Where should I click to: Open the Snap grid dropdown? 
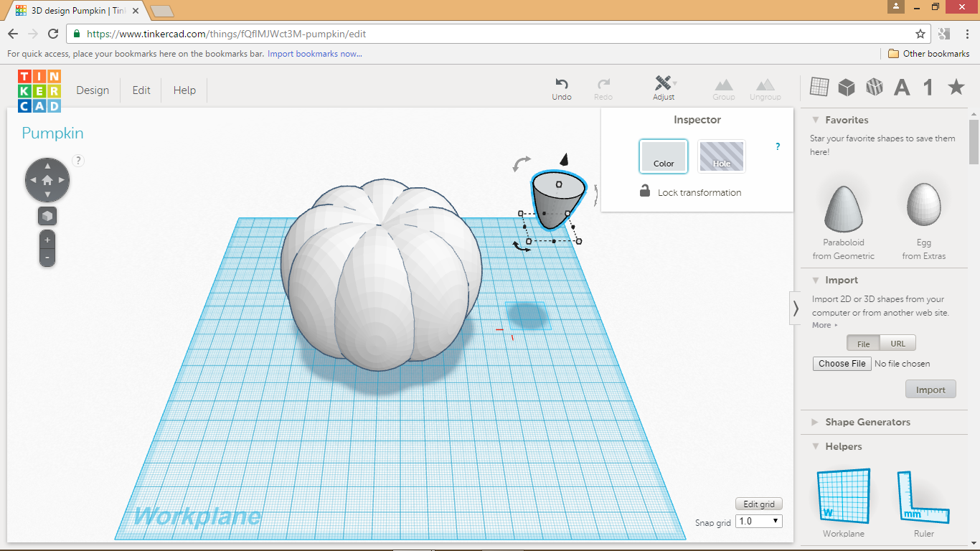click(758, 521)
